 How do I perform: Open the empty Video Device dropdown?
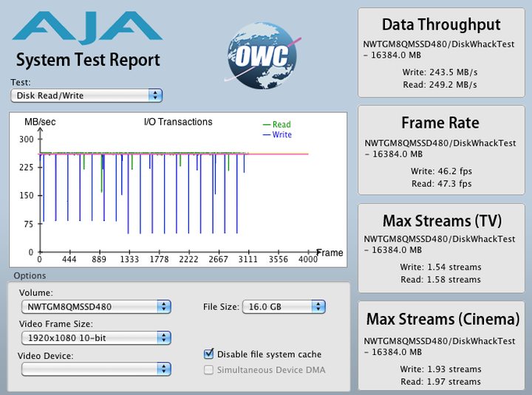pos(95,368)
